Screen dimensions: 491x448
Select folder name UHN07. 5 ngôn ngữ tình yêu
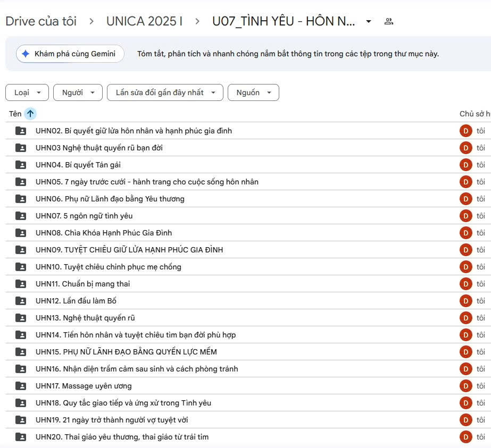(x=84, y=216)
